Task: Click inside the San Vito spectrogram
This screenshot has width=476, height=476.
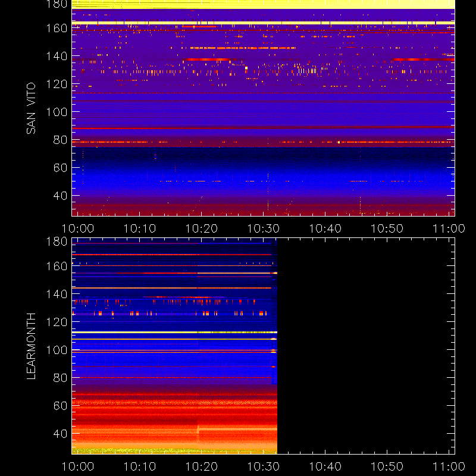Action: tap(263, 108)
